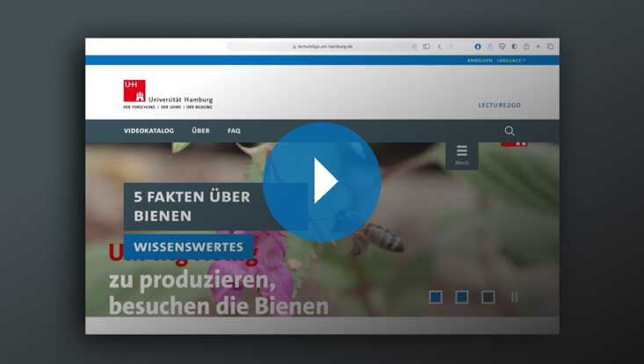Open the browser sidebar icon
The width and height of the screenshot is (644, 364).
[426, 47]
